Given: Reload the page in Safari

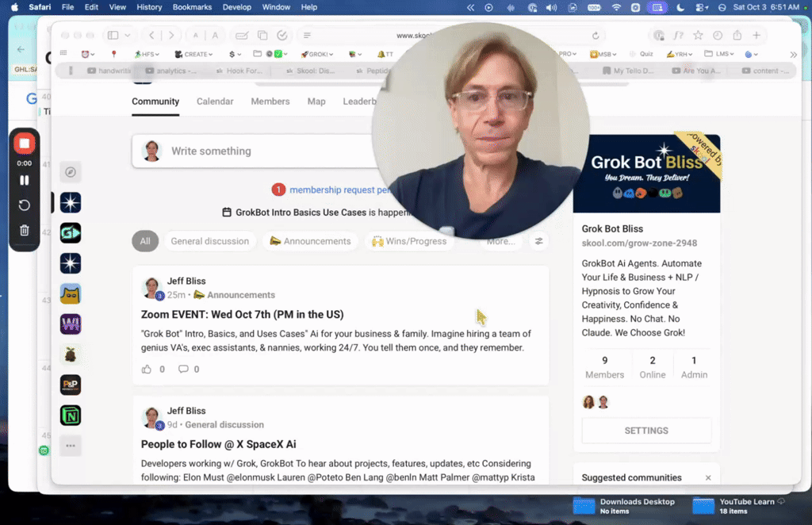Looking at the screenshot, I should (x=596, y=35).
